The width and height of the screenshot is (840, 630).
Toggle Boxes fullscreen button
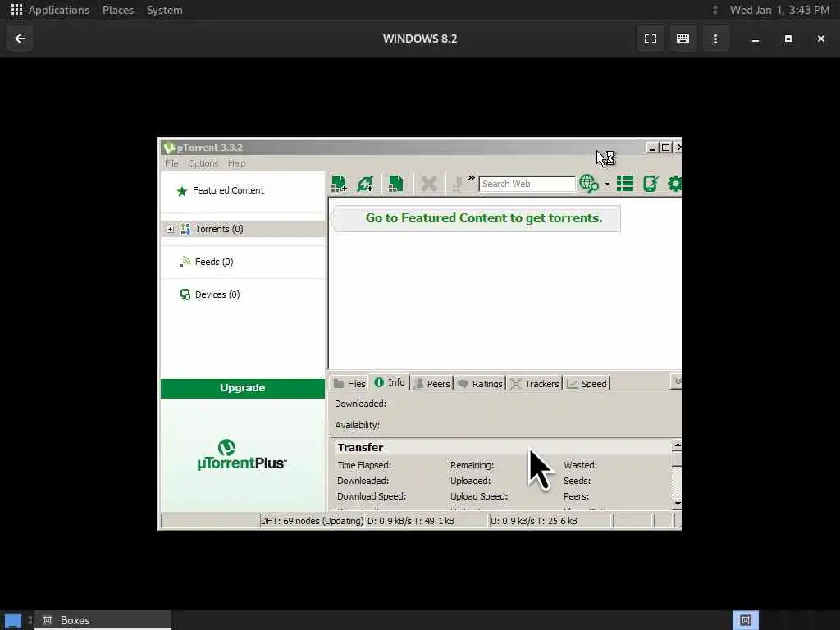651,39
